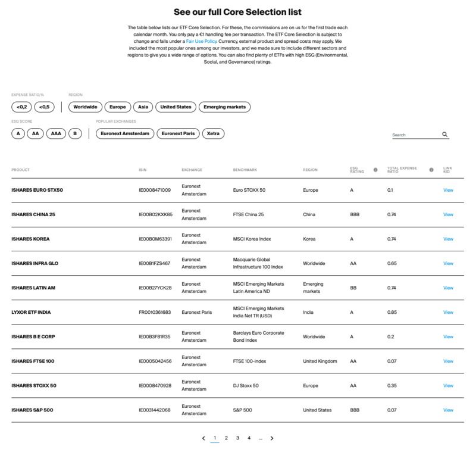Click the pagination ellipsis
The width and height of the screenshot is (476, 449).
pyautogui.click(x=261, y=439)
